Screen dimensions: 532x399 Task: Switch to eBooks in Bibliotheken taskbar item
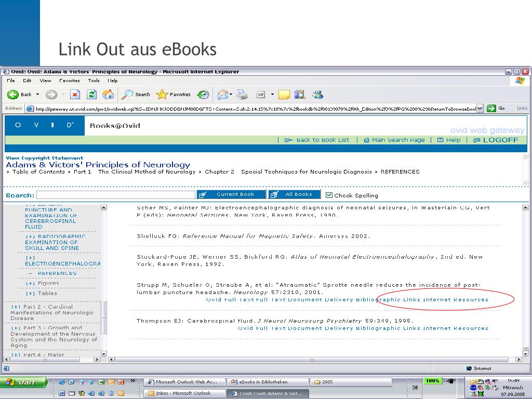pyautogui.click(x=268, y=382)
